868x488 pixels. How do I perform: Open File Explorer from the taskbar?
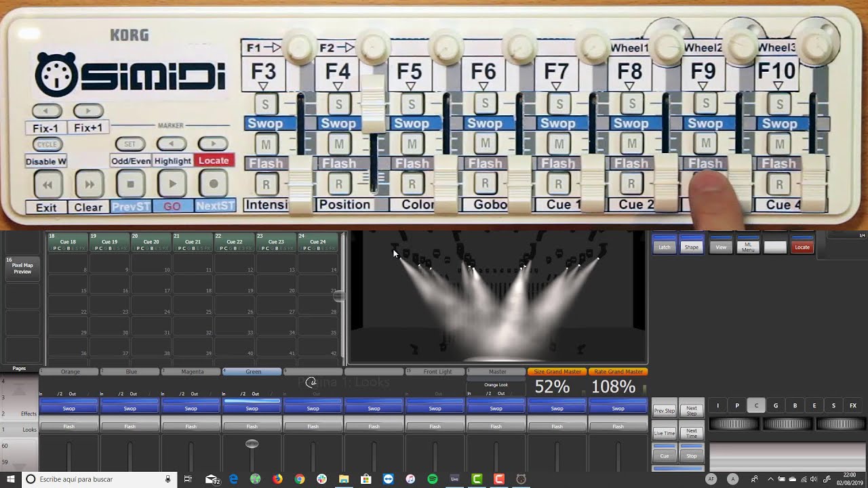tap(344, 479)
